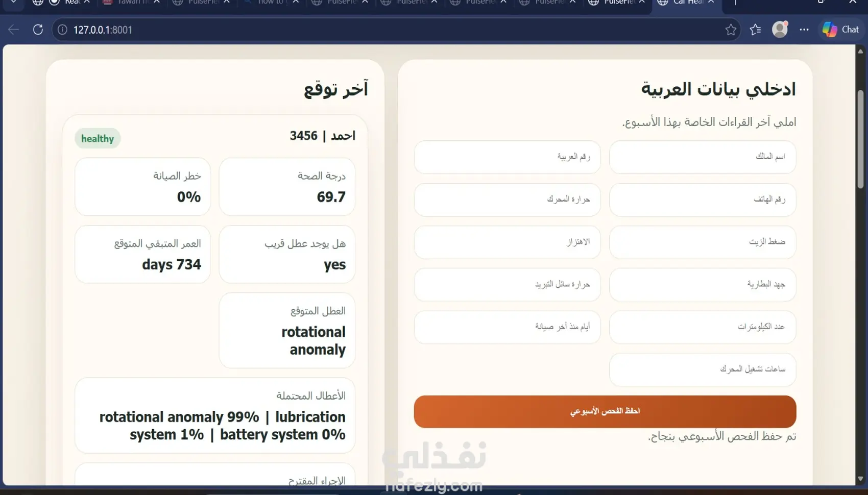868x495 pixels.
Task: Click the remaining life value "days 734"
Action: click(x=172, y=264)
